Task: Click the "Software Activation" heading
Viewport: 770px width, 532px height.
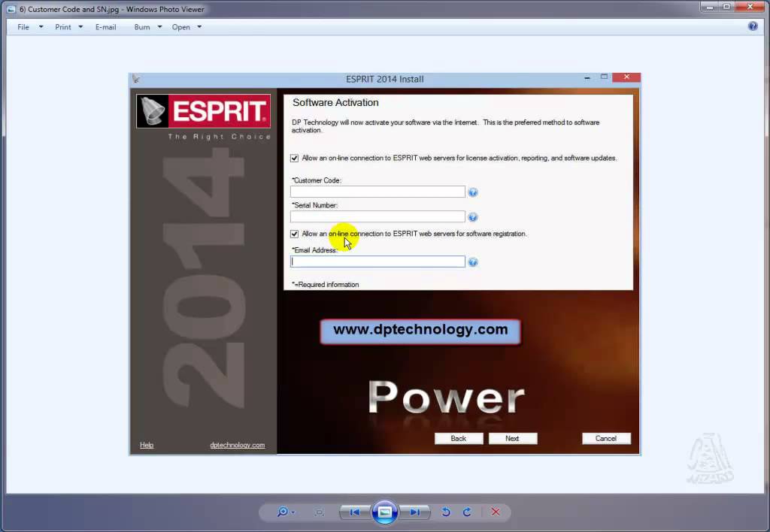Action: click(x=335, y=103)
